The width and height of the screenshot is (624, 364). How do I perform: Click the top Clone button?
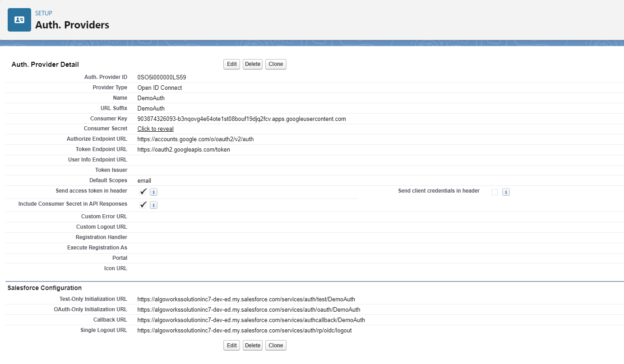[x=276, y=64]
